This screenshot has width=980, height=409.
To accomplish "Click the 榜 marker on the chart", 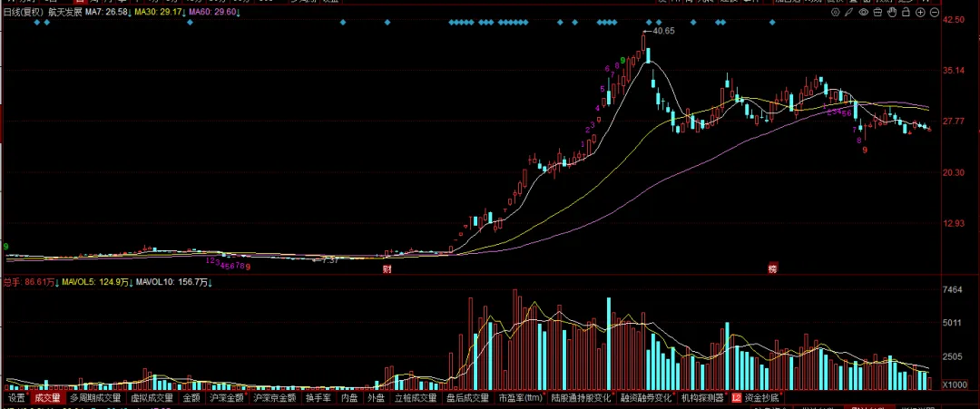I will [773, 269].
